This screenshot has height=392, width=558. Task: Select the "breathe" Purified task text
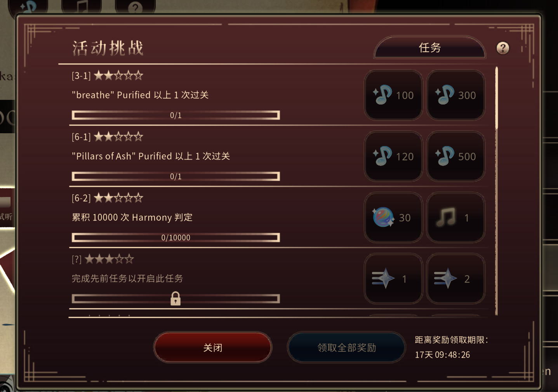point(140,95)
